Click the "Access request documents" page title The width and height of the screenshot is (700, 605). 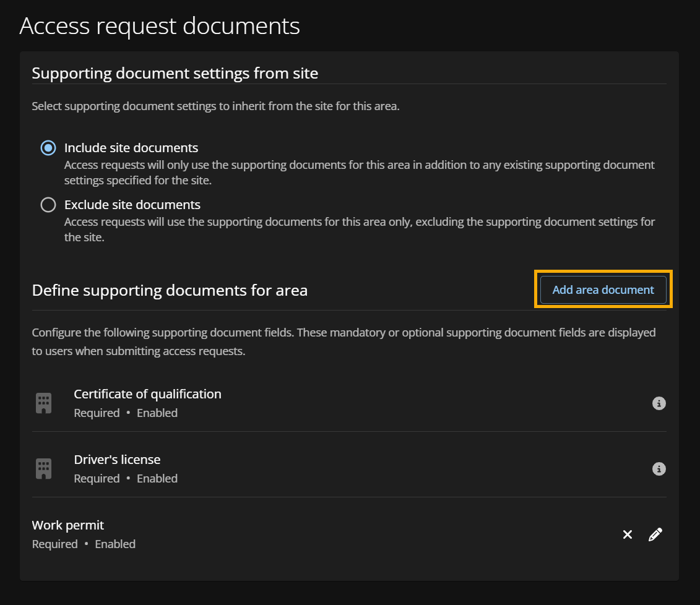pyautogui.click(x=160, y=25)
